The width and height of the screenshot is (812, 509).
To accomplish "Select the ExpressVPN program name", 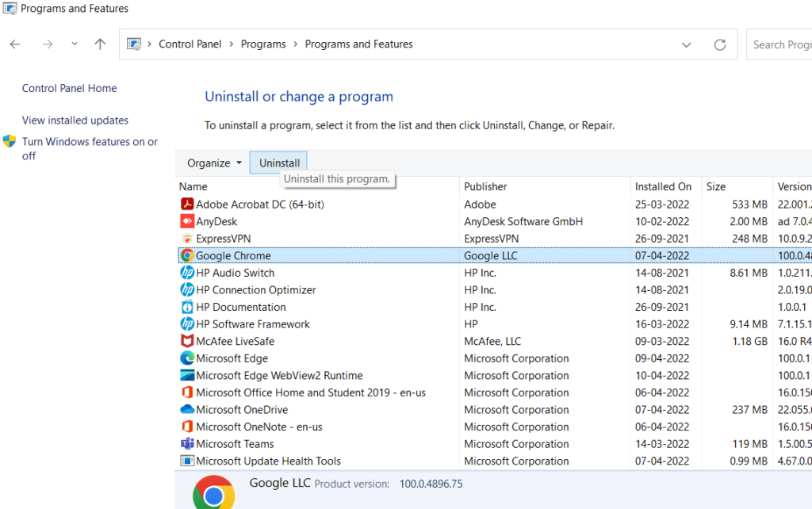I will tap(223, 238).
